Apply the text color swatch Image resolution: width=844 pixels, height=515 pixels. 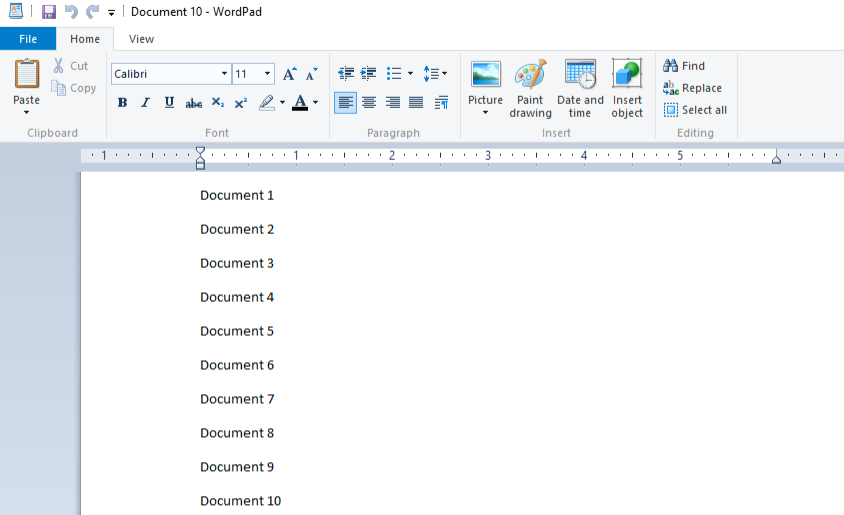[x=300, y=103]
